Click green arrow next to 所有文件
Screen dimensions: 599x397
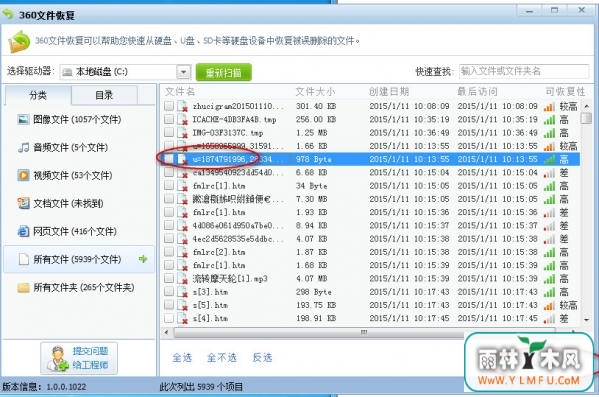[143, 259]
